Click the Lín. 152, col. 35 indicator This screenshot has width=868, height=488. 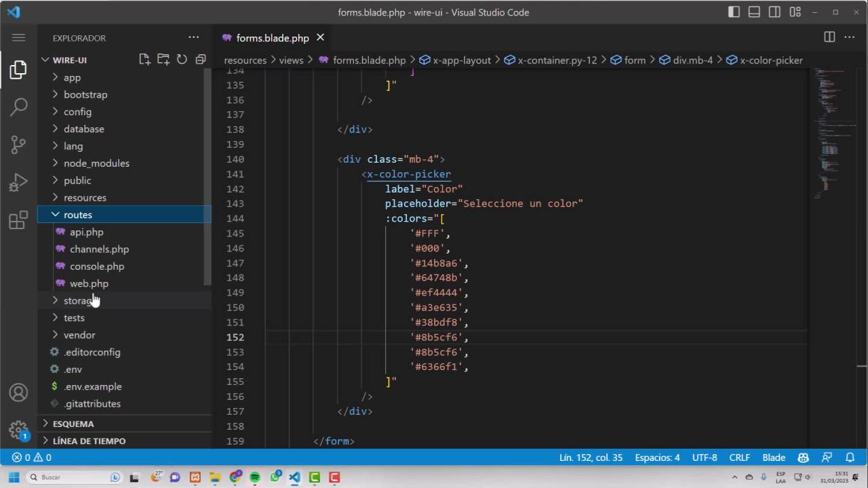pos(591,457)
